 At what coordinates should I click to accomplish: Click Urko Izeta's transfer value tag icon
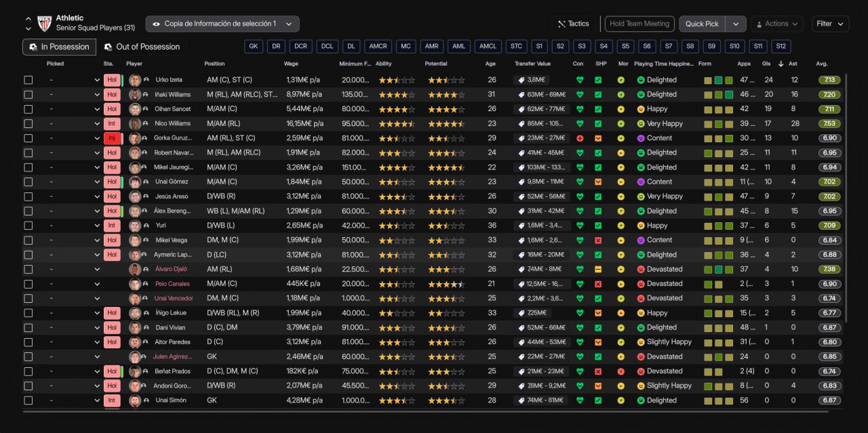coord(521,80)
